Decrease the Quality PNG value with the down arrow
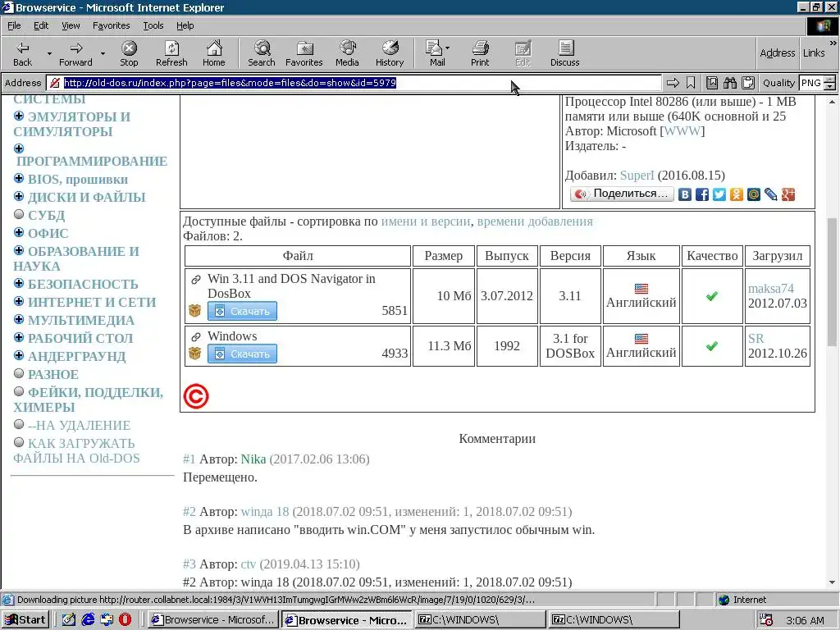 [x=830, y=86]
